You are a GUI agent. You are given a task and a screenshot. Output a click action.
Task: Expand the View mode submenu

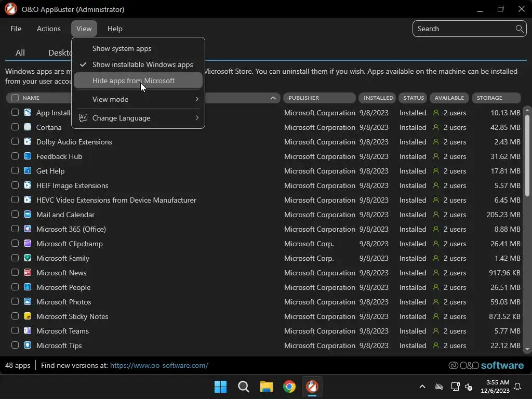click(x=138, y=99)
